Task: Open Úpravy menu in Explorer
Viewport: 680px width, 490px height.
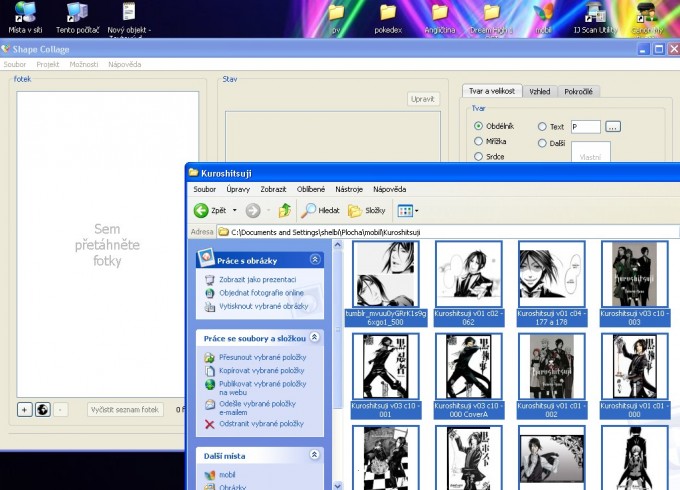Action: tap(238, 189)
